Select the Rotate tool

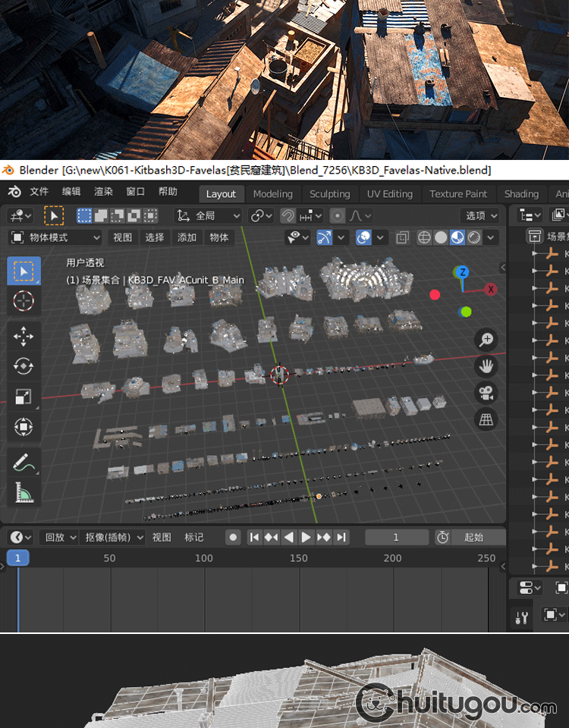click(x=24, y=366)
